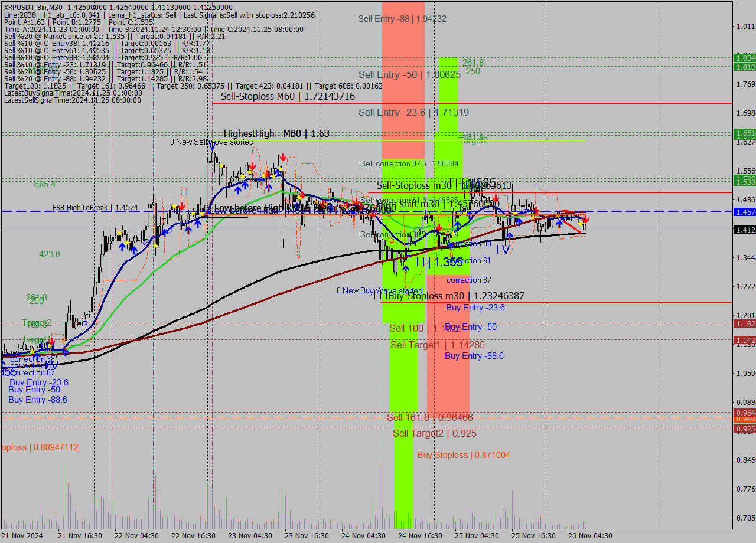Click the green 1.651 price tag
This screenshot has height=543, width=756.
pyautogui.click(x=745, y=133)
